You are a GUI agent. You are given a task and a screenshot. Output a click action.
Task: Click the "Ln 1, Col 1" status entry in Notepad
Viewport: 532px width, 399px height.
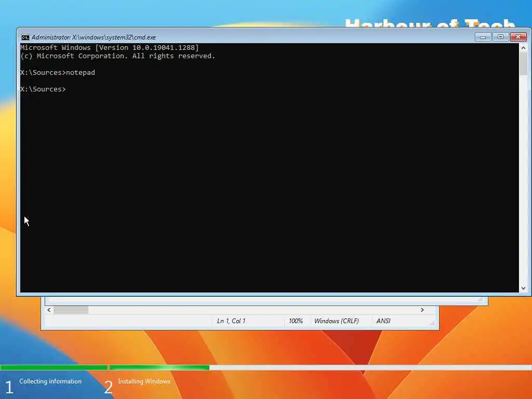pyautogui.click(x=231, y=321)
